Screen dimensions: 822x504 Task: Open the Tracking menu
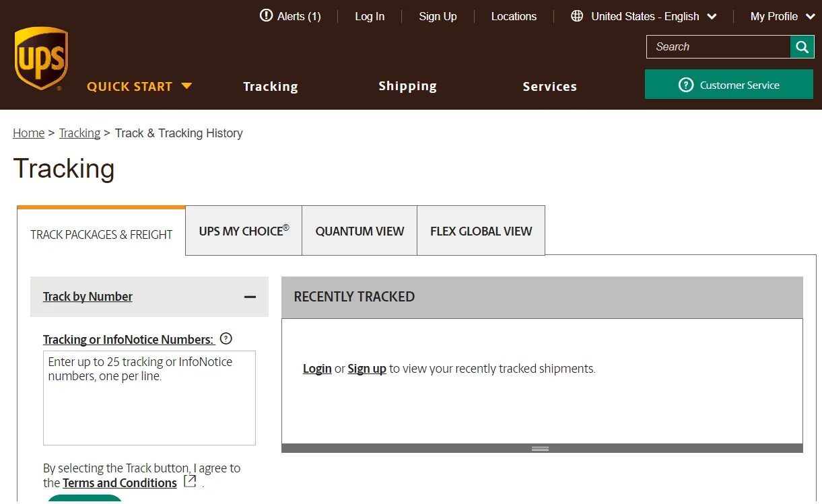click(271, 86)
